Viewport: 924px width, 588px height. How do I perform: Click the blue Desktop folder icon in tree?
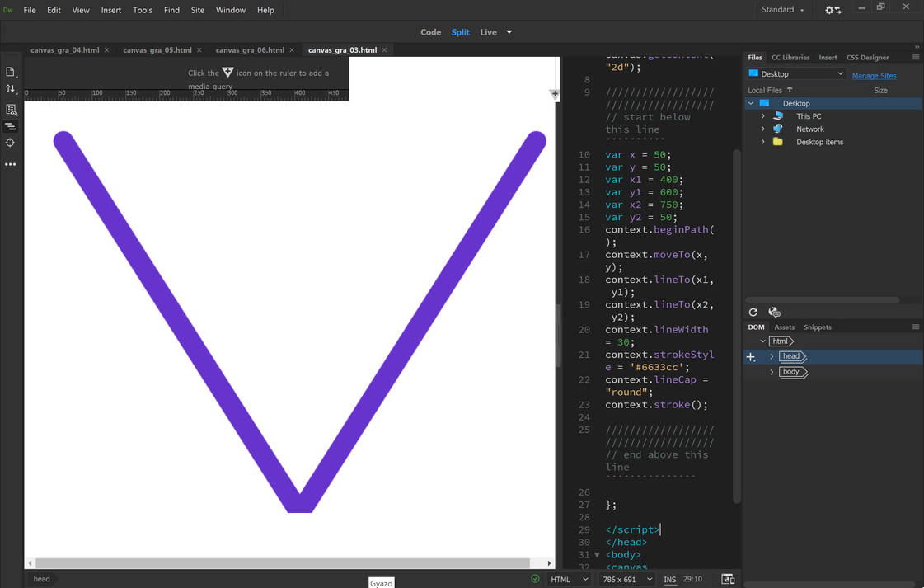coord(764,103)
